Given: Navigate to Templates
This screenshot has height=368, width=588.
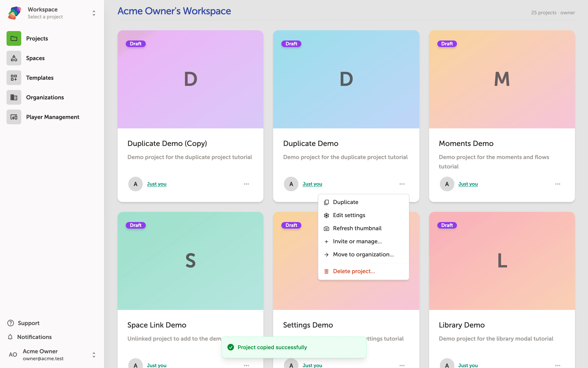Looking at the screenshot, I should coord(40,78).
